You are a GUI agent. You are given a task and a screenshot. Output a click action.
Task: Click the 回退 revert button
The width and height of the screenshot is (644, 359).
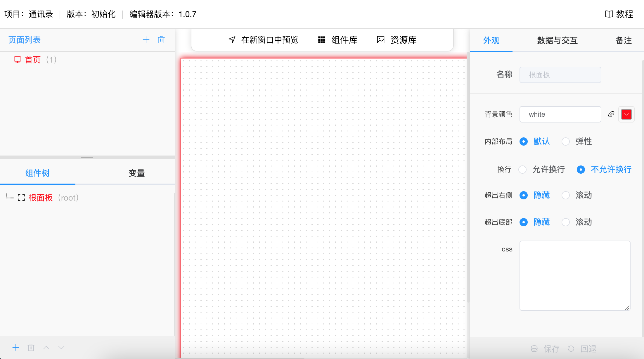[x=582, y=348]
